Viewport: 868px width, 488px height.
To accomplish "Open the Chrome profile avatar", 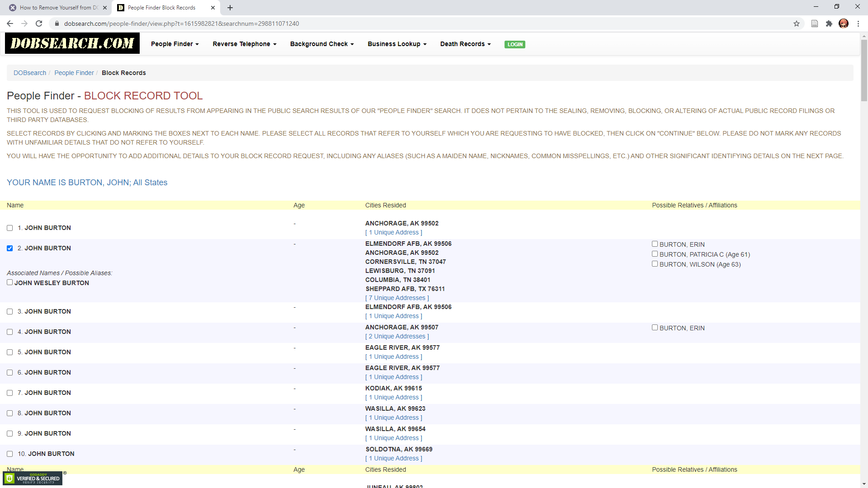I will (x=844, y=23).
